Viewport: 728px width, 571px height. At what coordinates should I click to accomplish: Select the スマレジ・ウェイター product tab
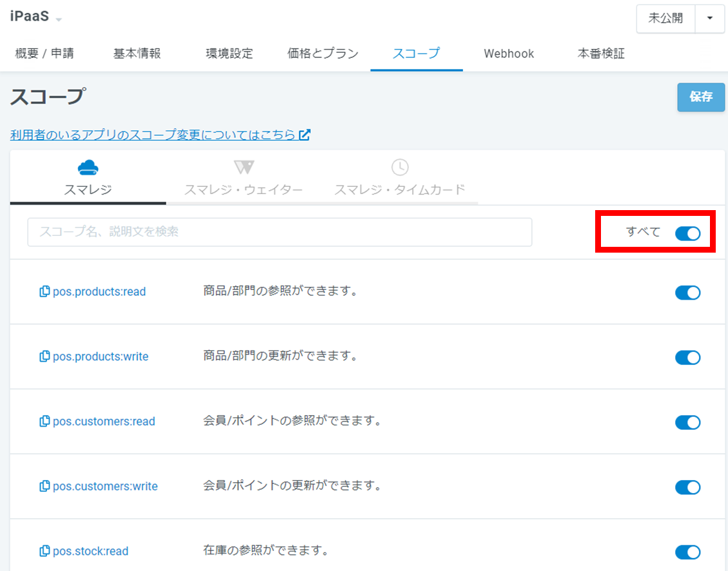244,177
